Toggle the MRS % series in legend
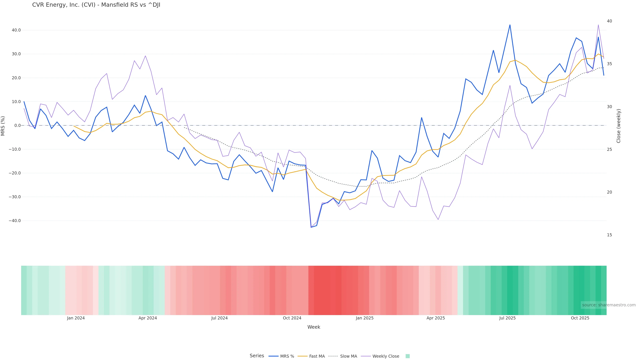This screenshot has height=362, width=644. coord(282,356)
